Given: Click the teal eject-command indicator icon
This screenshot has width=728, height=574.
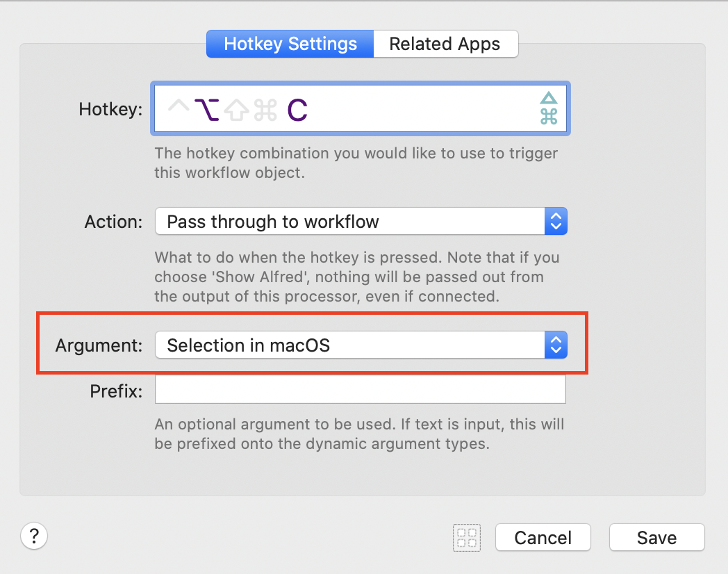Looking at the screenshot, I should click(x=548, y=108).
